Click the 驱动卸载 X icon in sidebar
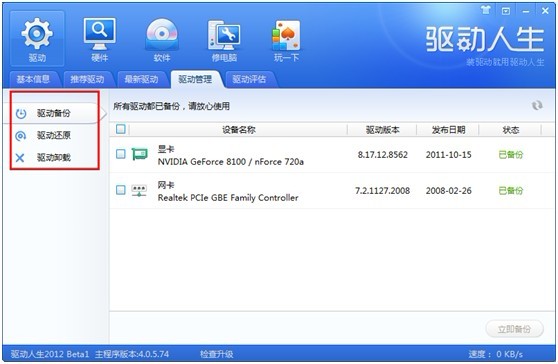The image size is (558, 364). [20, 158]
